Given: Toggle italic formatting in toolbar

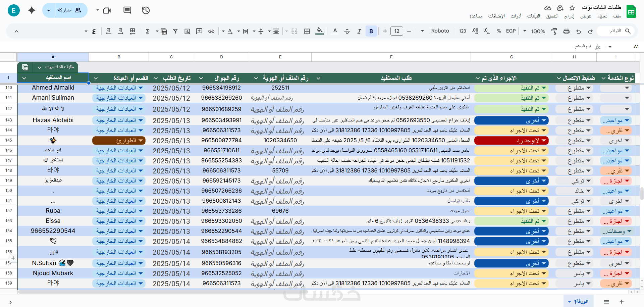Looking at the screenshot, I should [x=359, y=31].
